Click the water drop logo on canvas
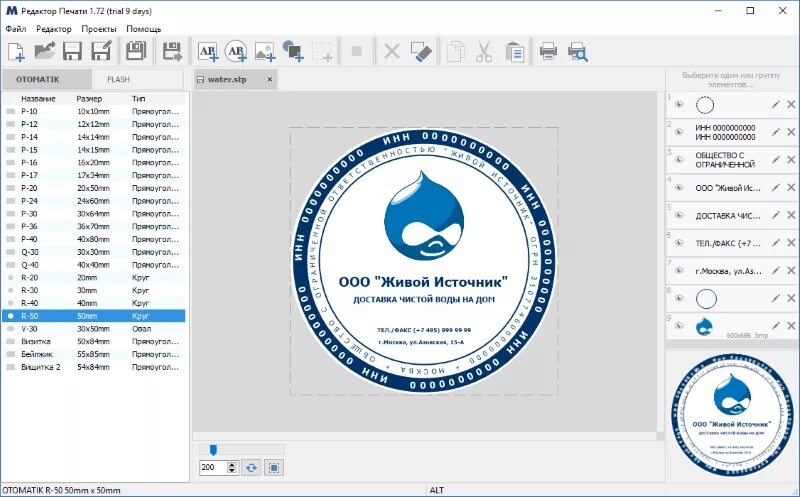Viewport: 800px width, 497px height. coord(424,215)
